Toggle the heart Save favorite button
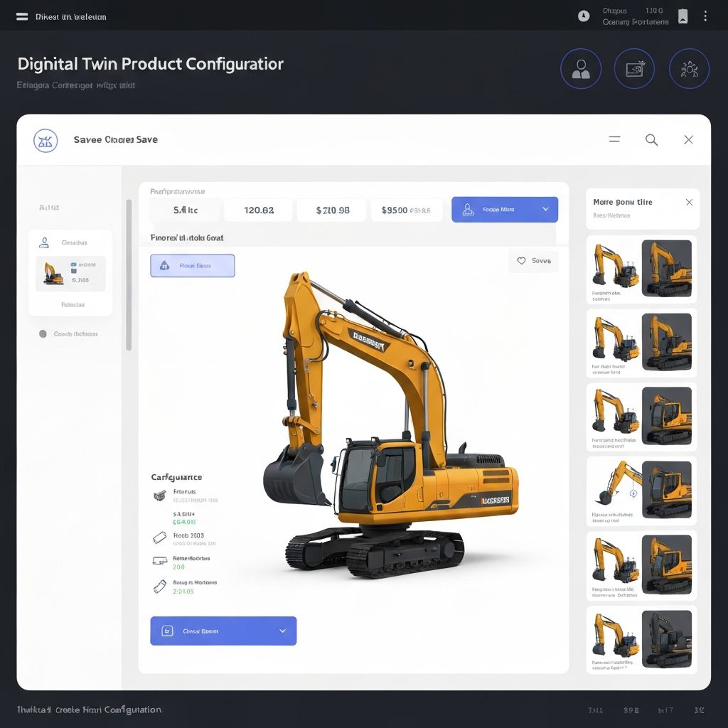This screenshot has height=728, width=728. coord(533,261)
